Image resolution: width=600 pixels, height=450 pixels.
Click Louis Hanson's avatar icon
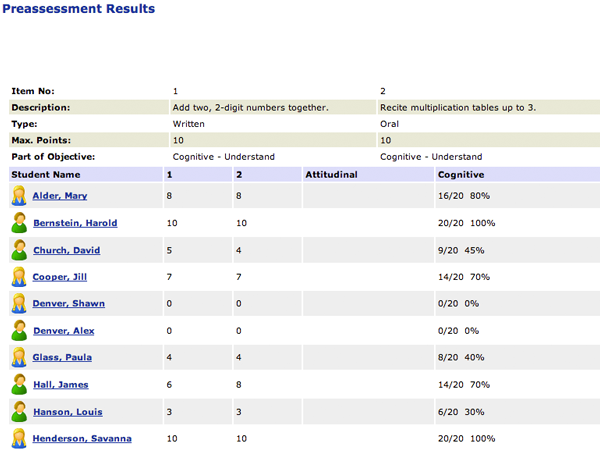click(19, 412)
